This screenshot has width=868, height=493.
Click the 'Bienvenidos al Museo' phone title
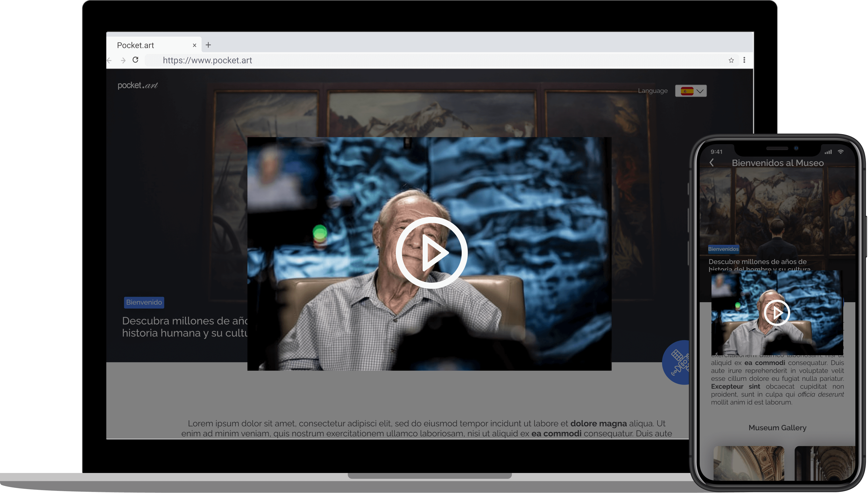[x=778, y=163]
